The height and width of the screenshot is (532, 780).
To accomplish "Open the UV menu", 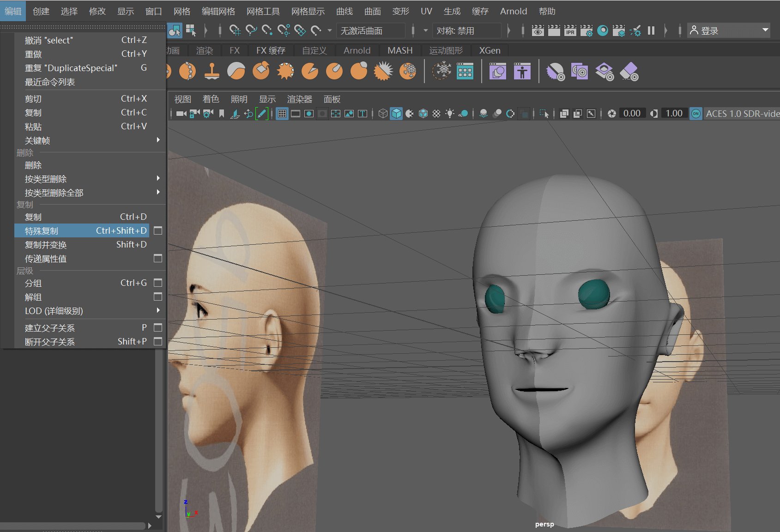I will [426, 11].
